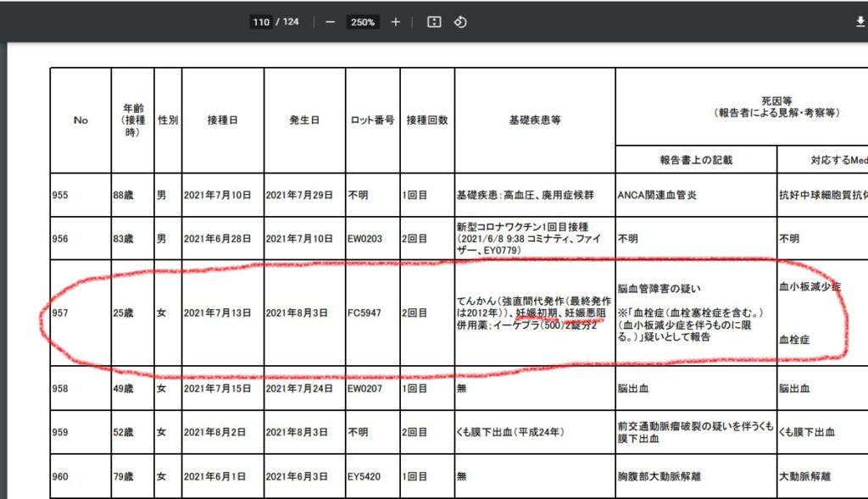Click the '報告書上の記載' subheader
This screenshot has height=499, width=868.
(696, 160)
